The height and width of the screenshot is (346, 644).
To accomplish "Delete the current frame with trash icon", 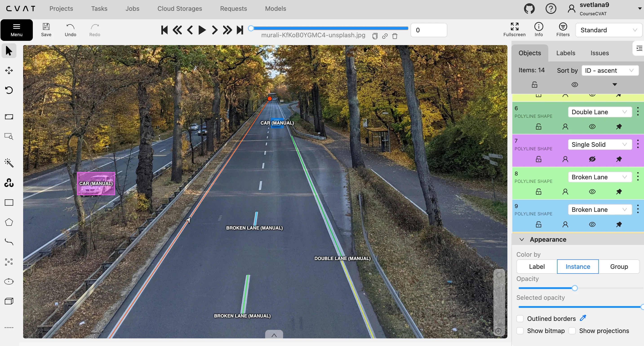I will click(395, 36).
